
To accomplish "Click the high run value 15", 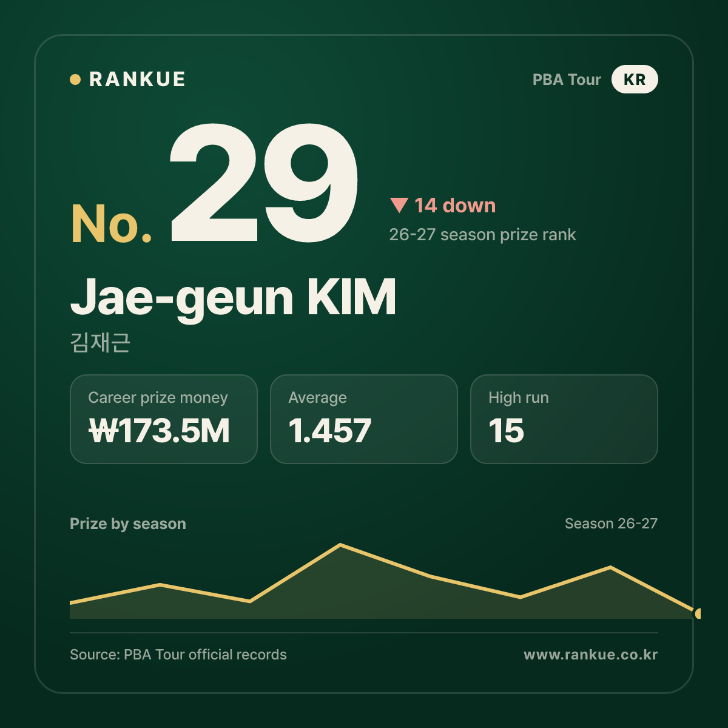I will 506,431.
